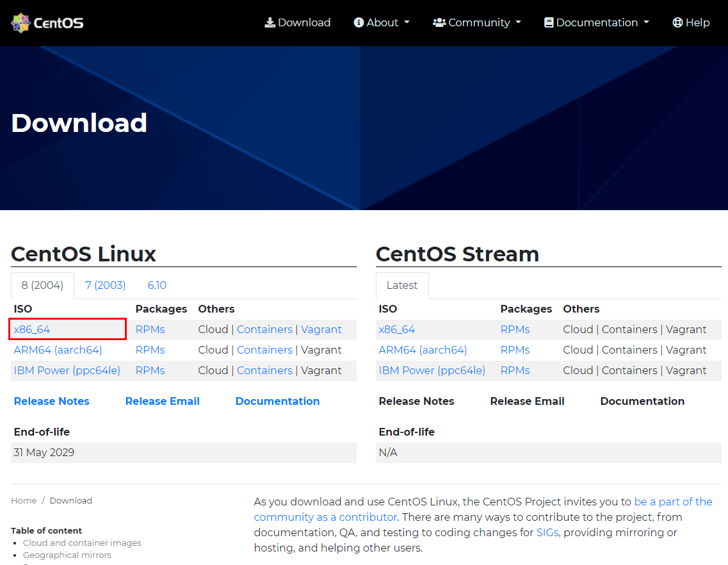The image size is (728, 565).
Task: Open 'community as a contributor' link
Action: (325, 517)
